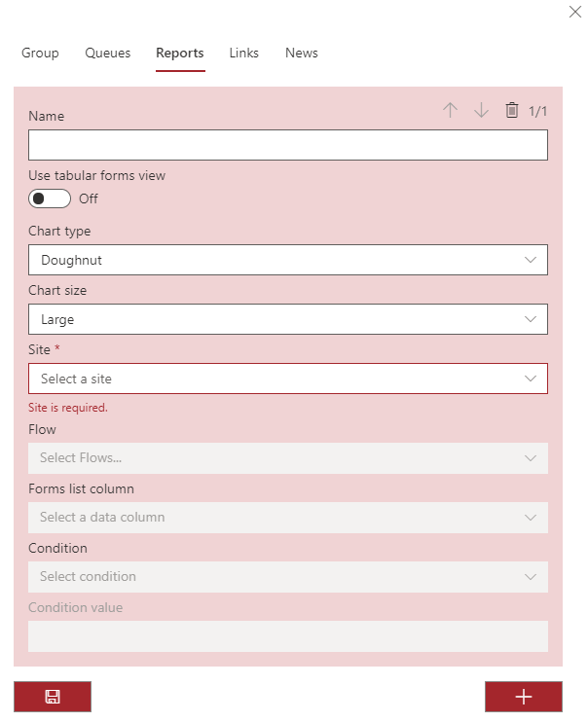588x722 pixels.
Task: Move report down with the down arrow icon
Action: (481, 111)
